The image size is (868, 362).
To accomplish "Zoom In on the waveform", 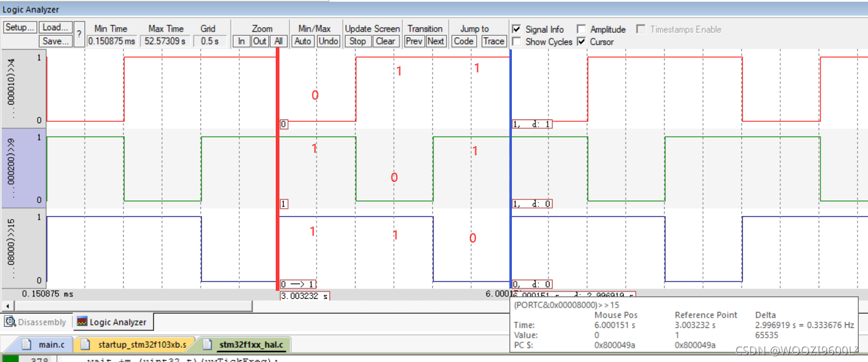I will tap(241, 41).
